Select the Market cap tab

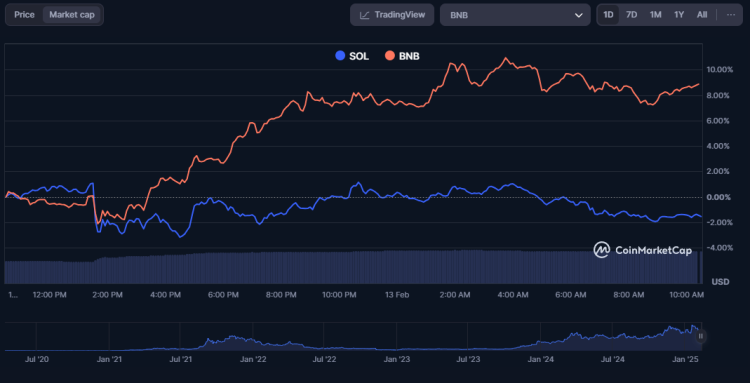pyautogui.click(x=72, y=15)
